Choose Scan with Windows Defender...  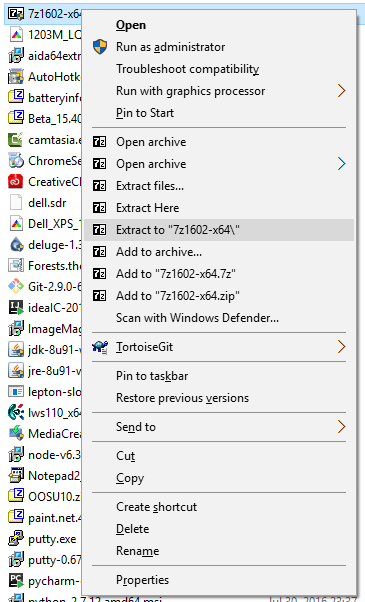197,318
